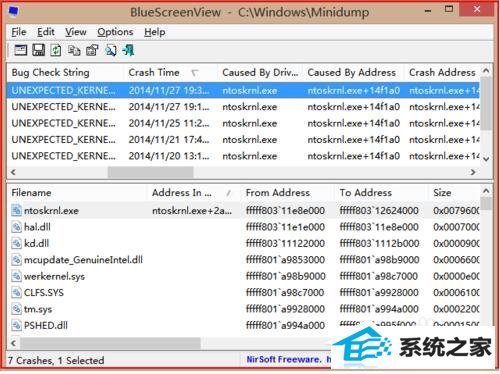Sort by Caused By Driver column header
The width and height of the screenshot is (500, 374).
pyautogui.click(x=260, y=72)
